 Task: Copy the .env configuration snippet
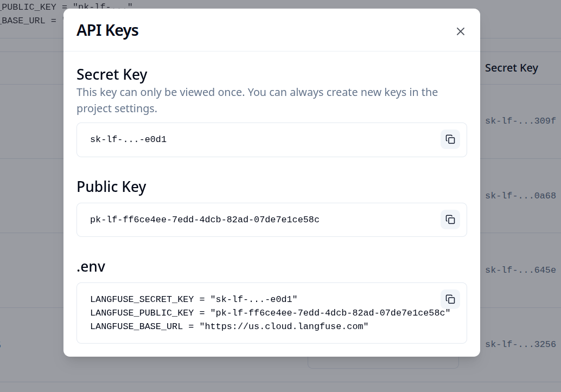click(x=450, y=299)
